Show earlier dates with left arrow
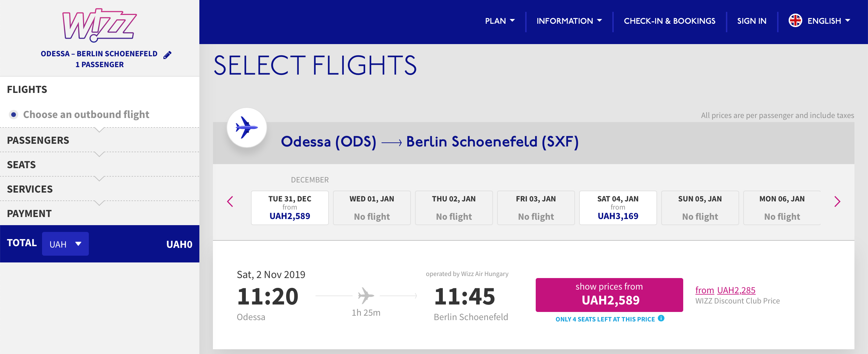Screen dimensions: 868x354 [230, 201]
